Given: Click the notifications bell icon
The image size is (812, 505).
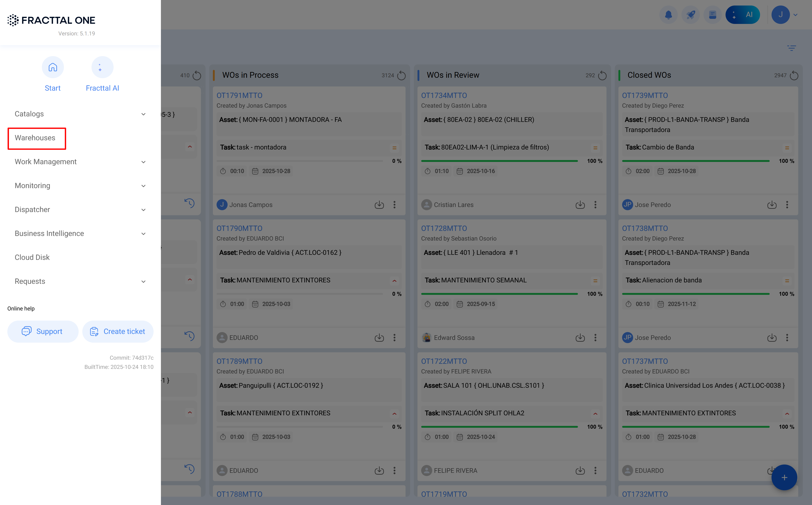Looking at the screenshot, I should 668,15.
